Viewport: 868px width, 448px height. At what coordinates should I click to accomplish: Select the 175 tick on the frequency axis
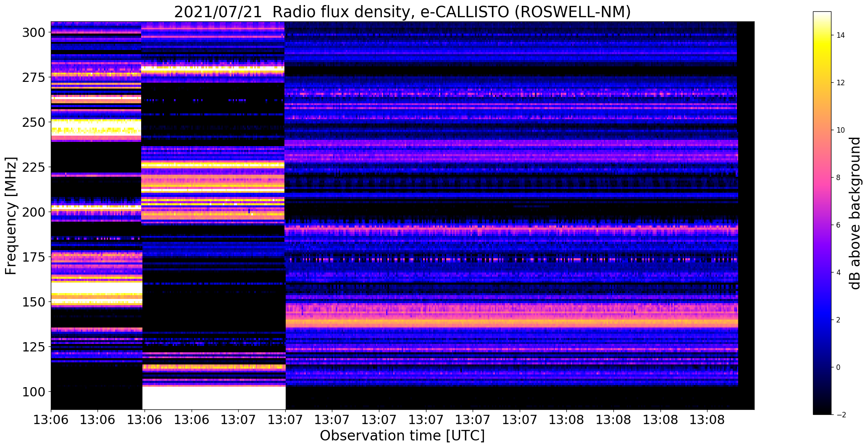click(x=34, y=257)
